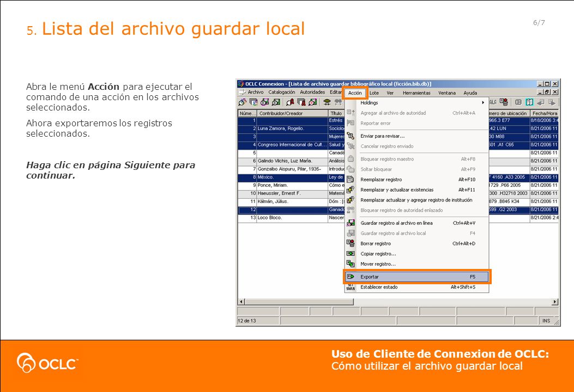The width and height of the screenshot is (574, 392).
Task: Click the pinned window toolbar icon
Action: [x=518, y=102]
